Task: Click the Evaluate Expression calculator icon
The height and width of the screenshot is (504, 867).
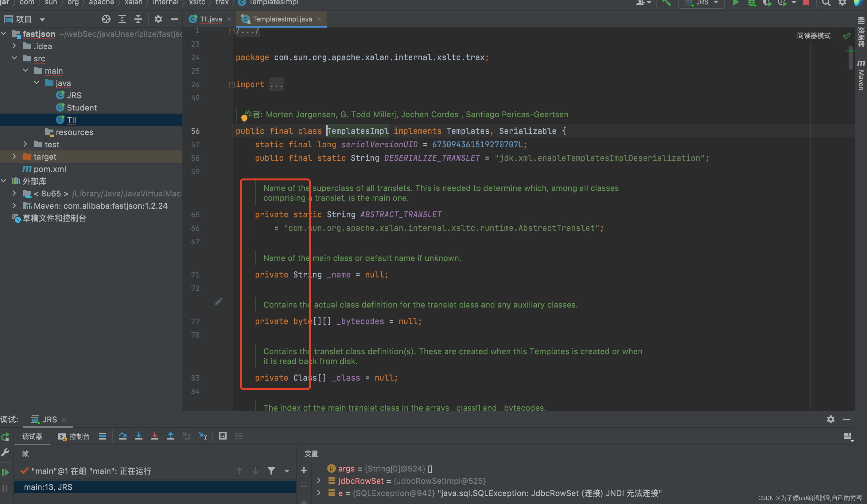Action: [x=223, y=436]
